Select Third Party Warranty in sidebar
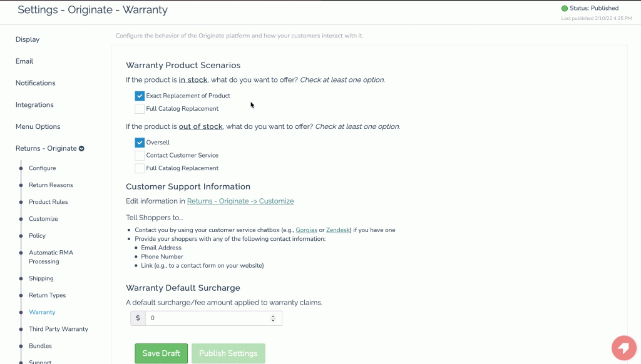The height and width of the screenshot is (364, 641). pos(58,329)
